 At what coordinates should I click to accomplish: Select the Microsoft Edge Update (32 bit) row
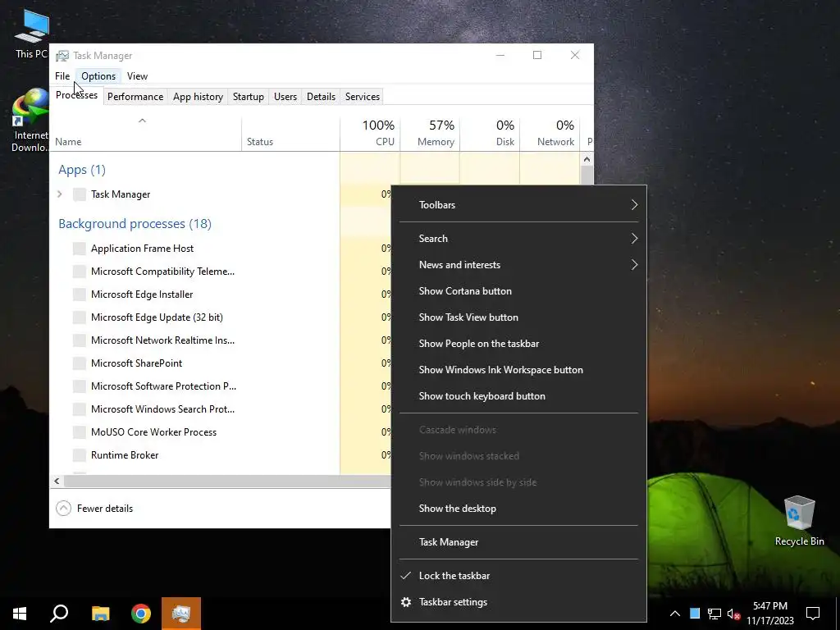coord(220,317)
